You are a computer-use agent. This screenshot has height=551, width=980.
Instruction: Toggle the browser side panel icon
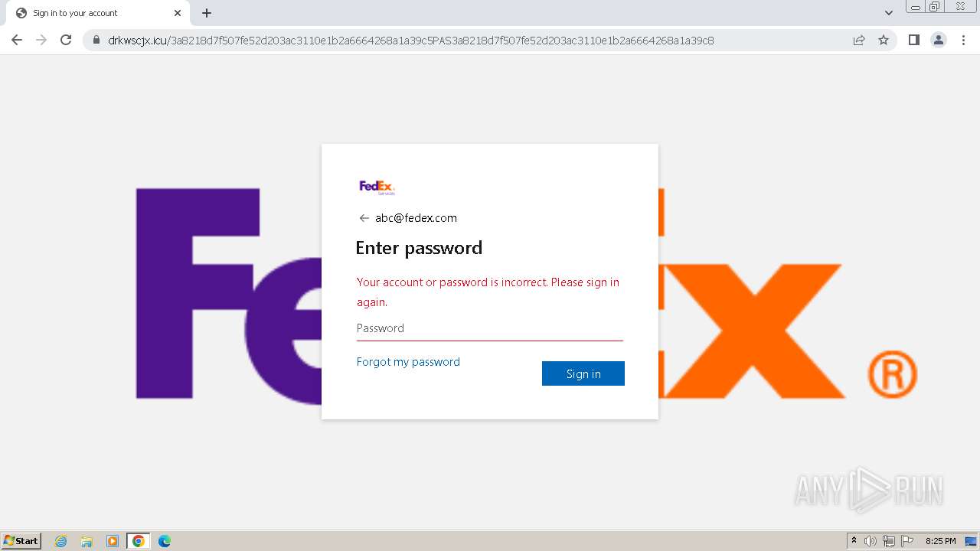coord(913,40)
